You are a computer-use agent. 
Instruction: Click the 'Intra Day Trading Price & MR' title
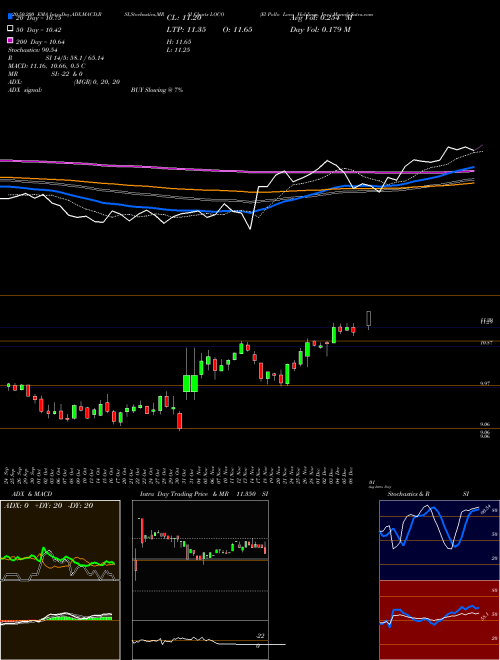(x=184, y=494)
